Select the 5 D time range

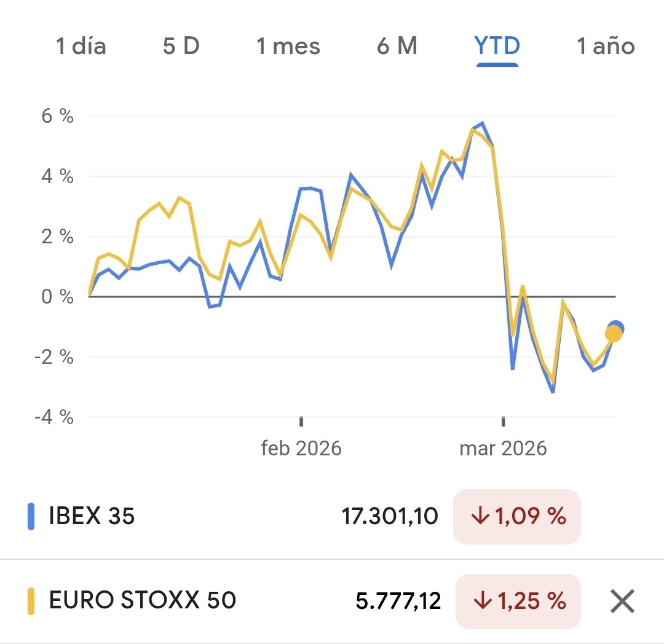click(x=181, y=46)
